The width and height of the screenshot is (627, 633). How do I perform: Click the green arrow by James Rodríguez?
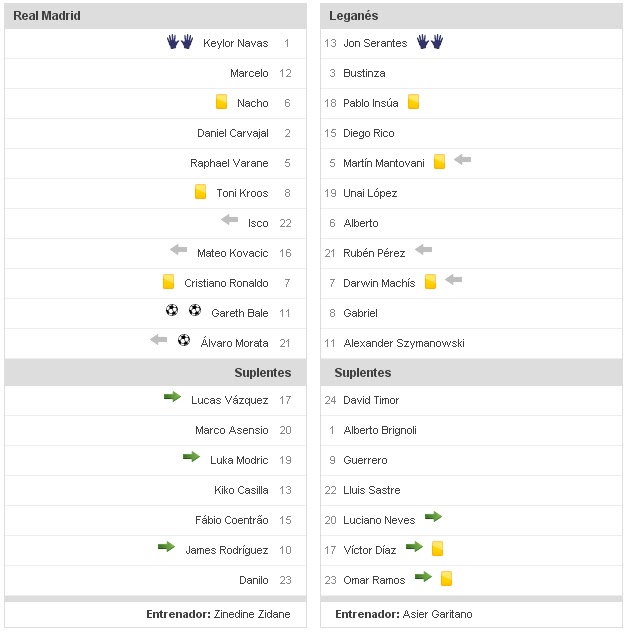(166, 548)
